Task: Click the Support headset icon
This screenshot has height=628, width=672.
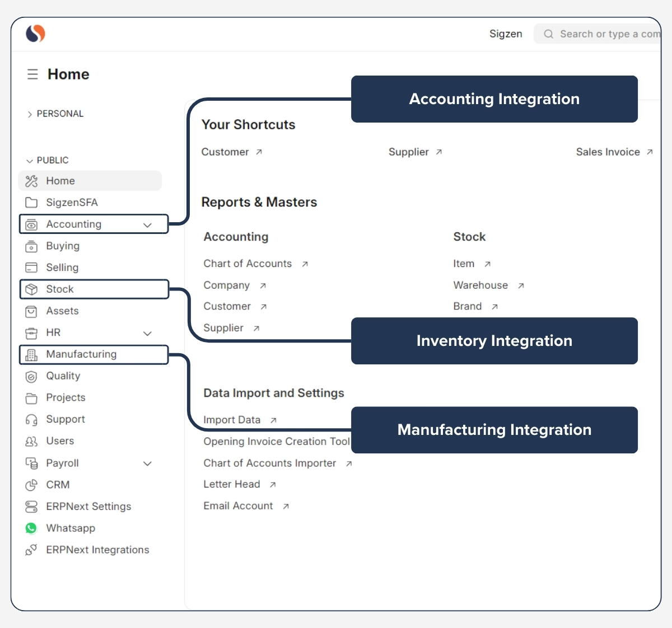Action: pos(31,419)
